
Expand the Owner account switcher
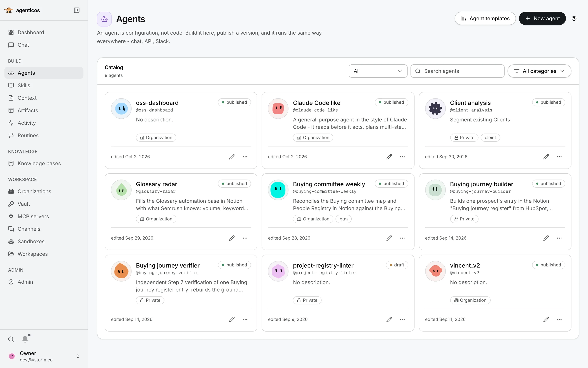(x=44, y=356)
